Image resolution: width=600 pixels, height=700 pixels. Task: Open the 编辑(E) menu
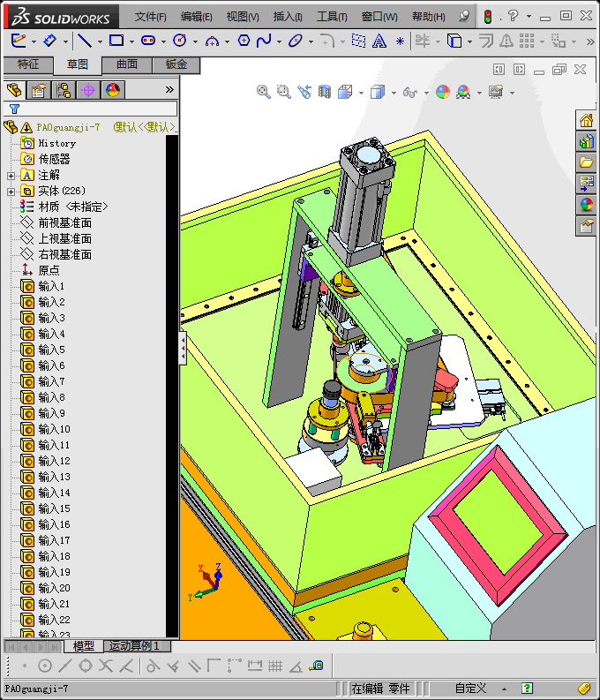coord(196,17)
